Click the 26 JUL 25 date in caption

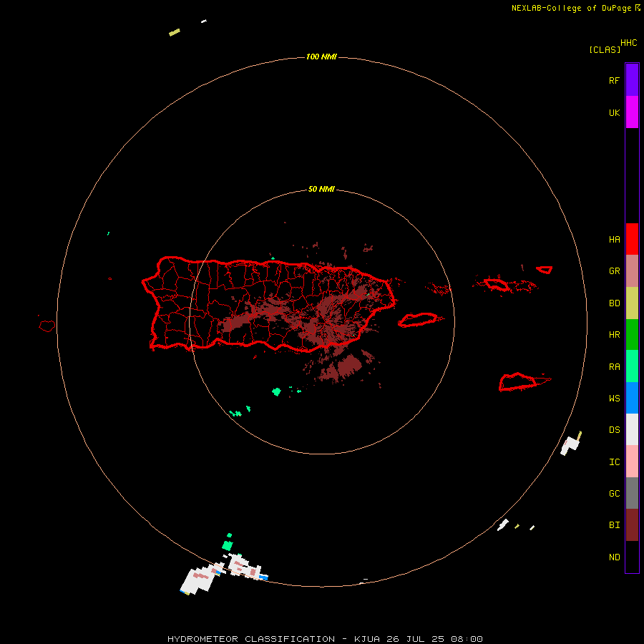click(415, 639)
